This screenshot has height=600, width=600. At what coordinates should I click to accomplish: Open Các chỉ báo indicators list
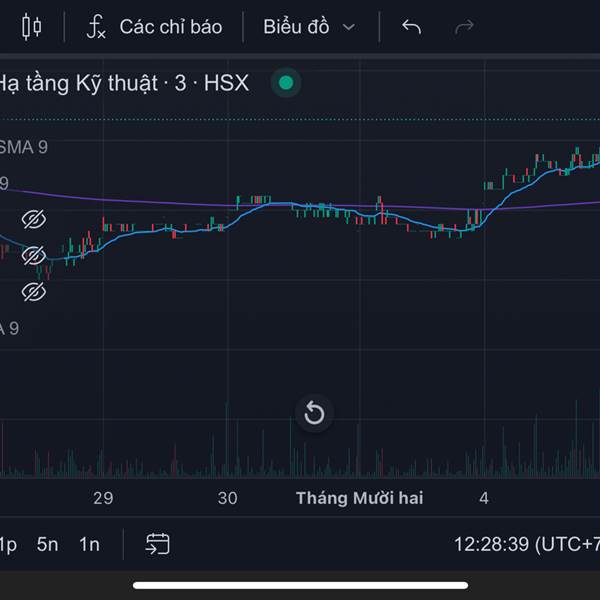[x=171, y=27]
